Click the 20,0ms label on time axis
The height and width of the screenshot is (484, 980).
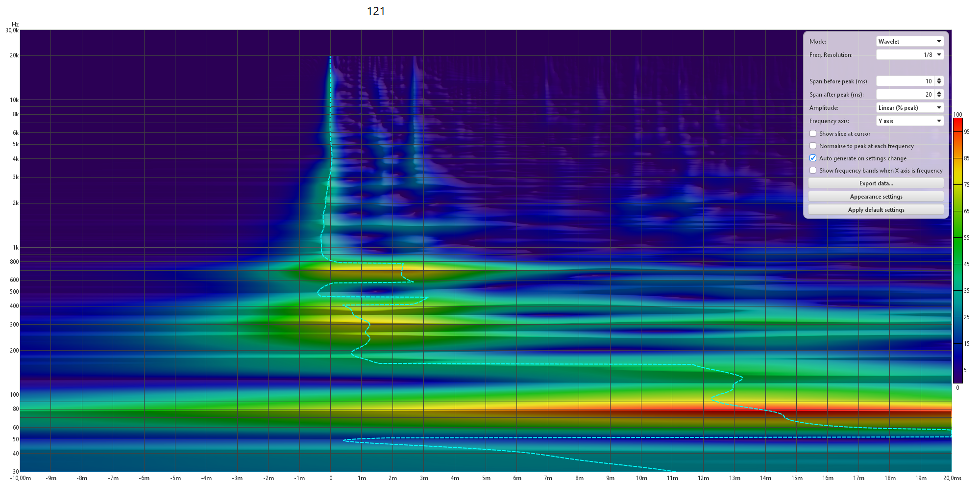click(x=952, y=478)
